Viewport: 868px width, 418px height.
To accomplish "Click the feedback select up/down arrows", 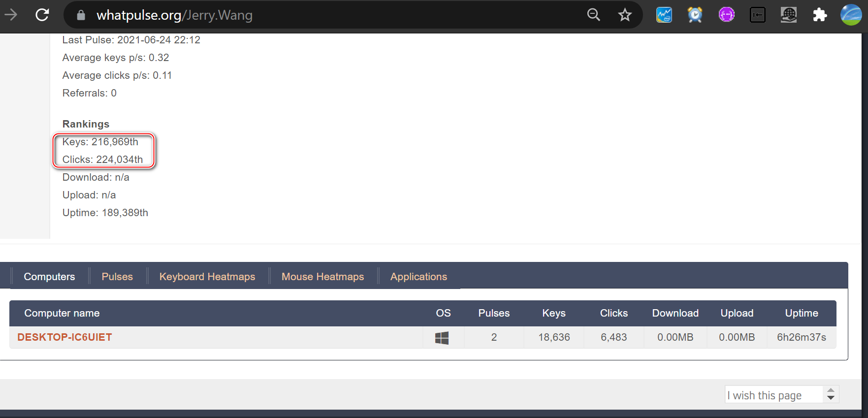I will [x=831, y=394].
